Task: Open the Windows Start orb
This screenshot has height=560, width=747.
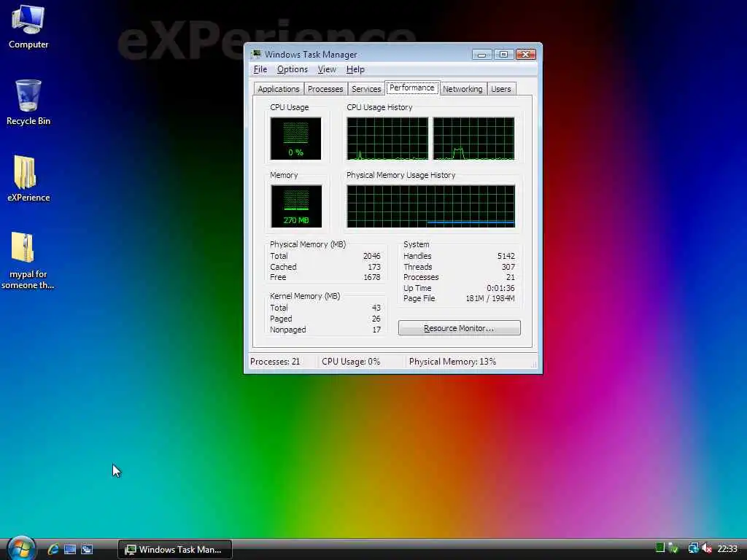Action: click(x=21, y=548)
